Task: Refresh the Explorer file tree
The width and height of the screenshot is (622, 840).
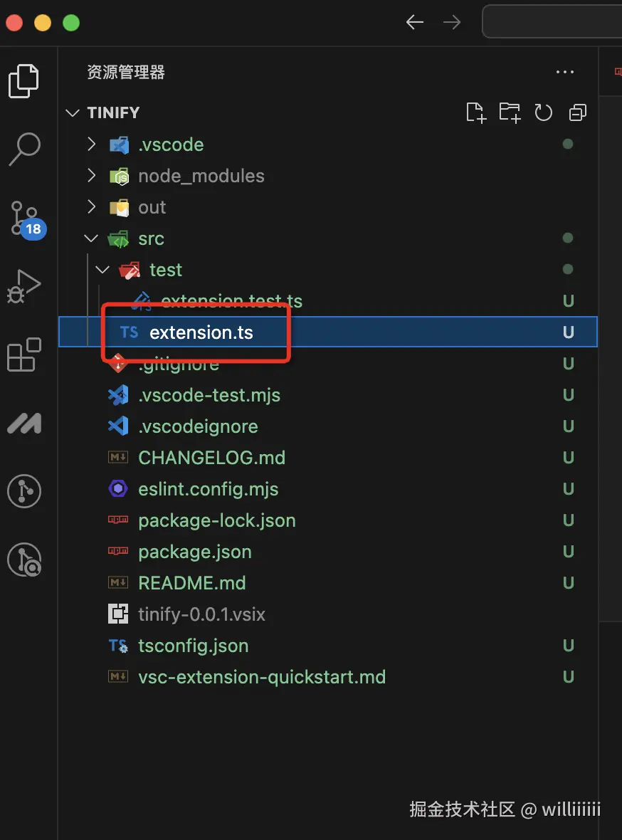Action: tap(544, 112)
